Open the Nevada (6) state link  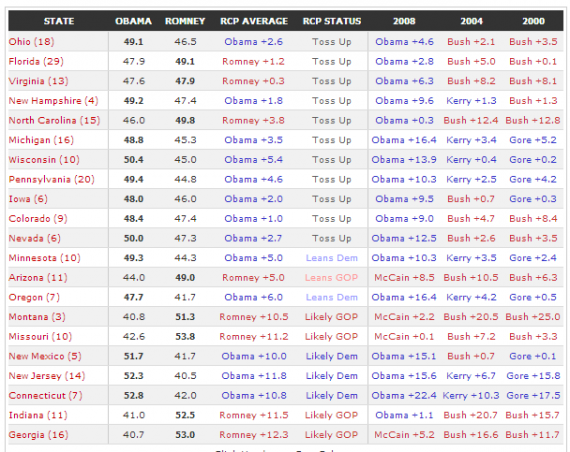[x=35, y=238]
